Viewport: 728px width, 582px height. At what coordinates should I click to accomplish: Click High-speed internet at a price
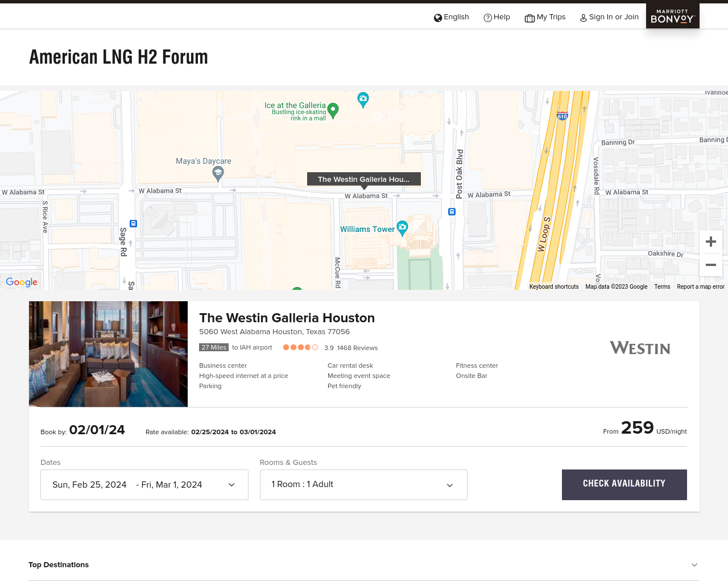click(x=243, y=376)
